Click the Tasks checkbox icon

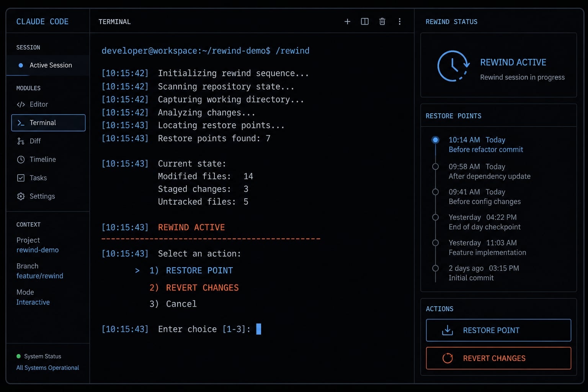(21, 178)
